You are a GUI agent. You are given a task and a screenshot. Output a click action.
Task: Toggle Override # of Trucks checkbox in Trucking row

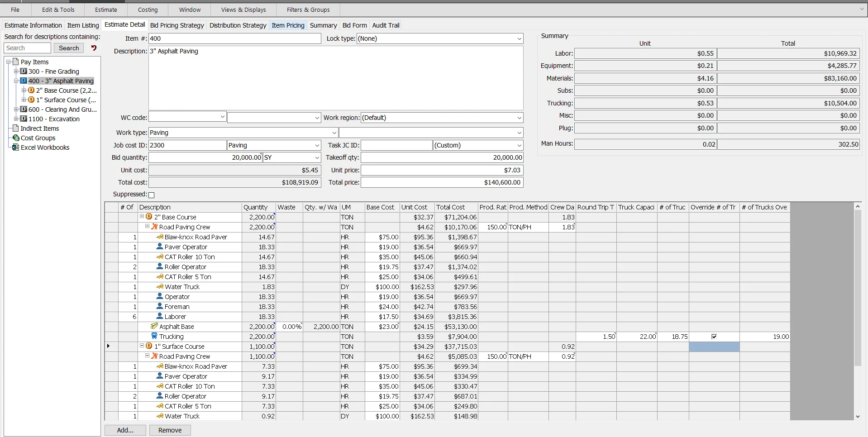coord(714,337)
